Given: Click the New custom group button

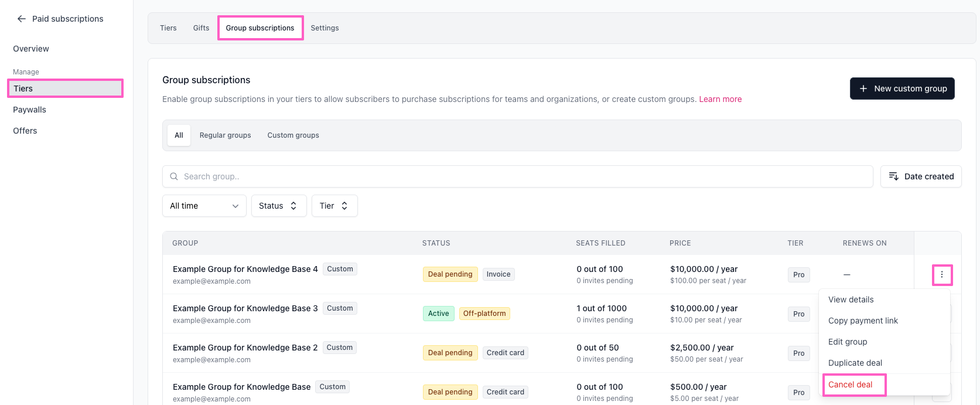Looking at the screenshot, I should pyautogui.click(x=902, y=89).
